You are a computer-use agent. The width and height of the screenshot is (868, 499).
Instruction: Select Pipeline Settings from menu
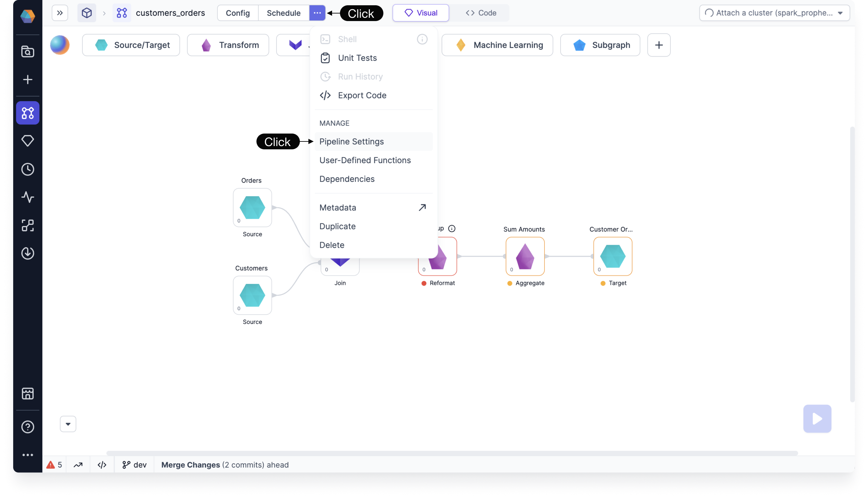click(351, 141)
